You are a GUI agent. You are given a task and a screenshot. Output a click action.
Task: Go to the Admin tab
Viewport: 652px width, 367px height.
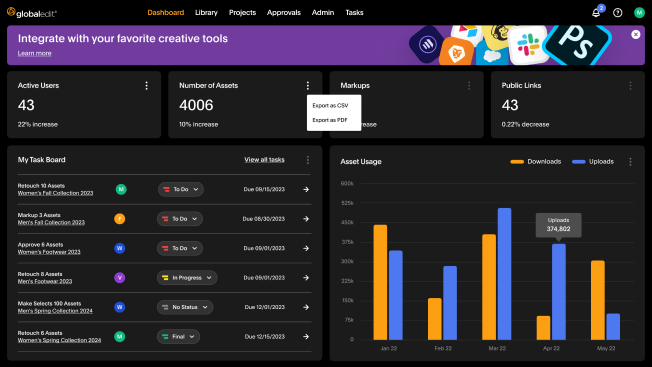(x=323, y=13)
